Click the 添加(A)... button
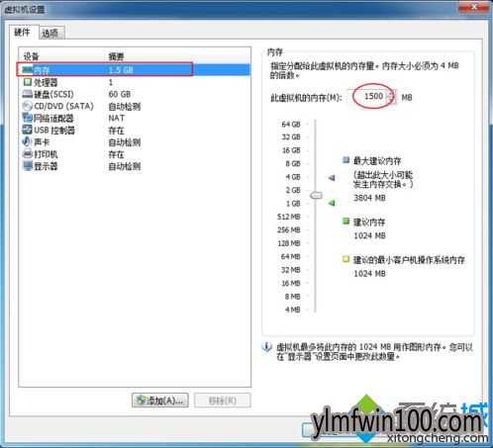The image size is (493, 448). pos(160,401)
